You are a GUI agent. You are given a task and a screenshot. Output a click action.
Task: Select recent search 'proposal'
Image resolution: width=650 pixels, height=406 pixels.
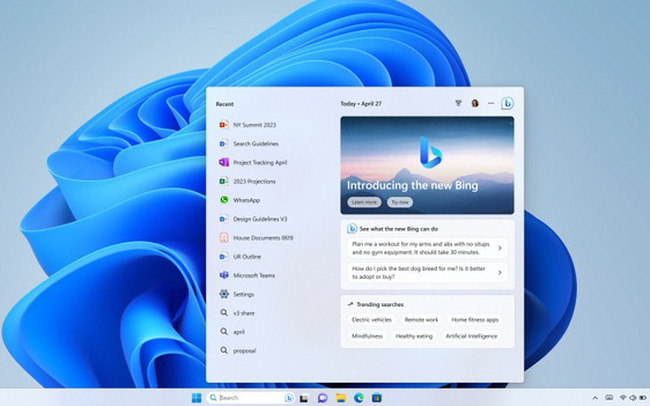coord(244,350)
